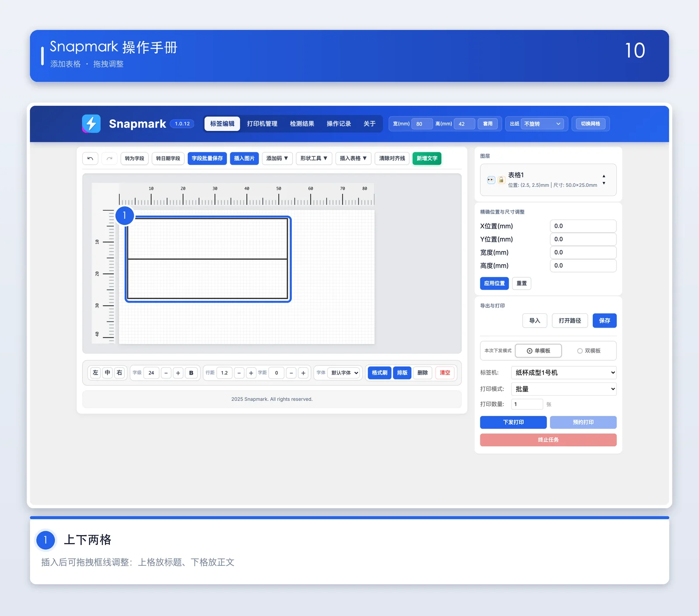Click the redo arrow icon
Screen dimensions: 699x616
coord(109,158)
